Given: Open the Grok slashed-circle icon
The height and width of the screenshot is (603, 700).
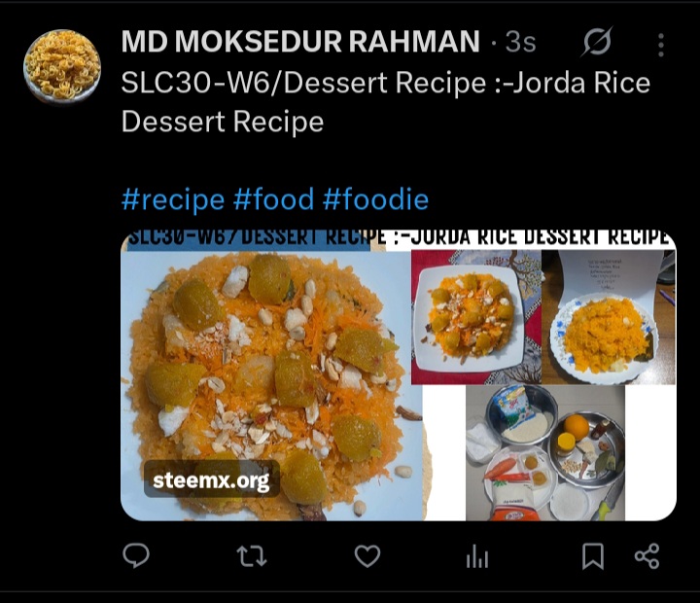Looking at the screenshot, I should coord(597,42).
